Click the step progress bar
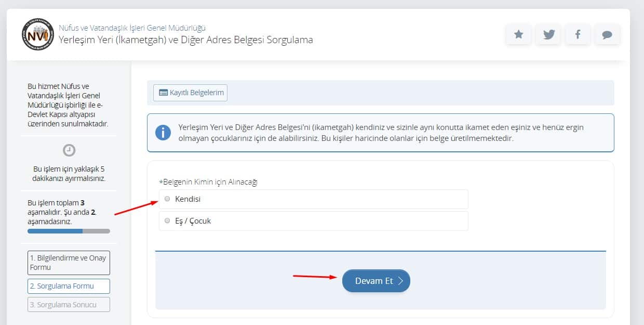Viewport: 644px width, 325px height. point(69,231)
